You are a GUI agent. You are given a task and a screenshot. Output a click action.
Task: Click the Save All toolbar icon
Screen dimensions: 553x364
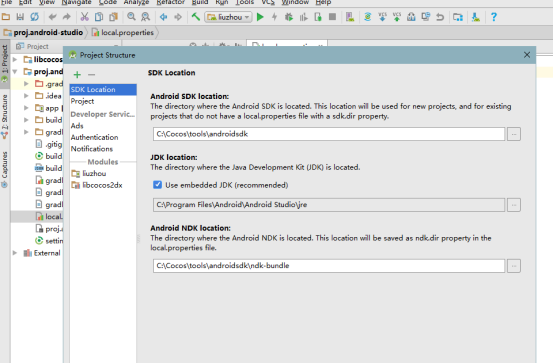(20, 17)
